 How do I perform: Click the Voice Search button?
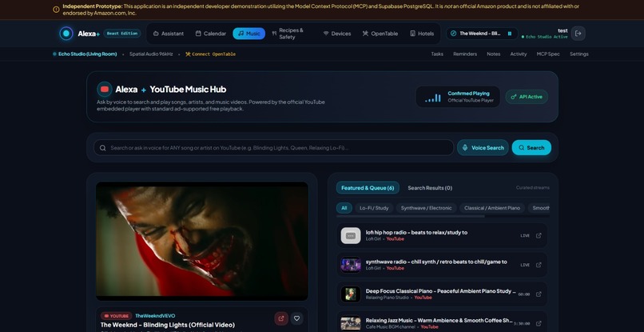click(483, 148)
